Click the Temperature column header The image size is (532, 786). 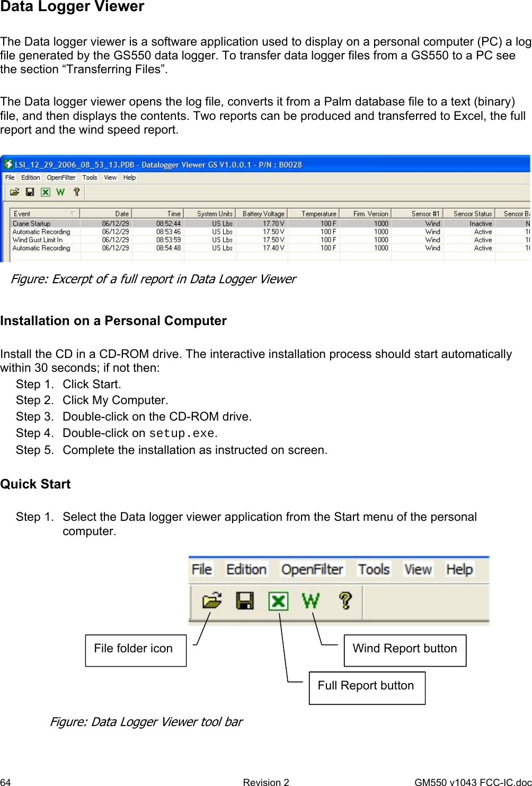(313, 214)
